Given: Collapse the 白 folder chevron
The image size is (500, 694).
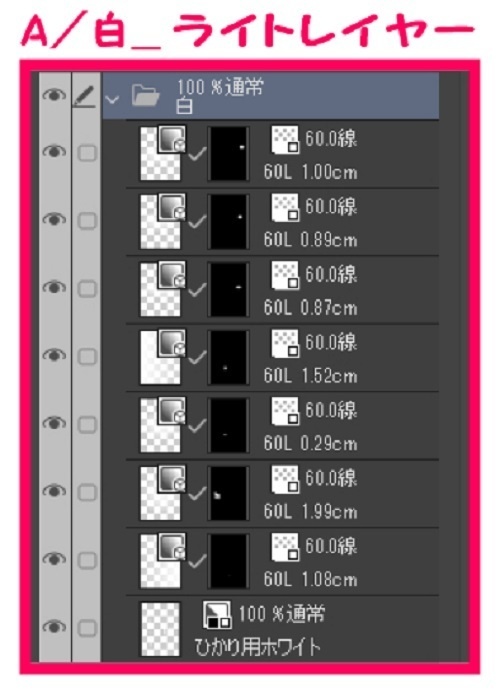Looking at the screenshot, I should [x=112, y=99].
